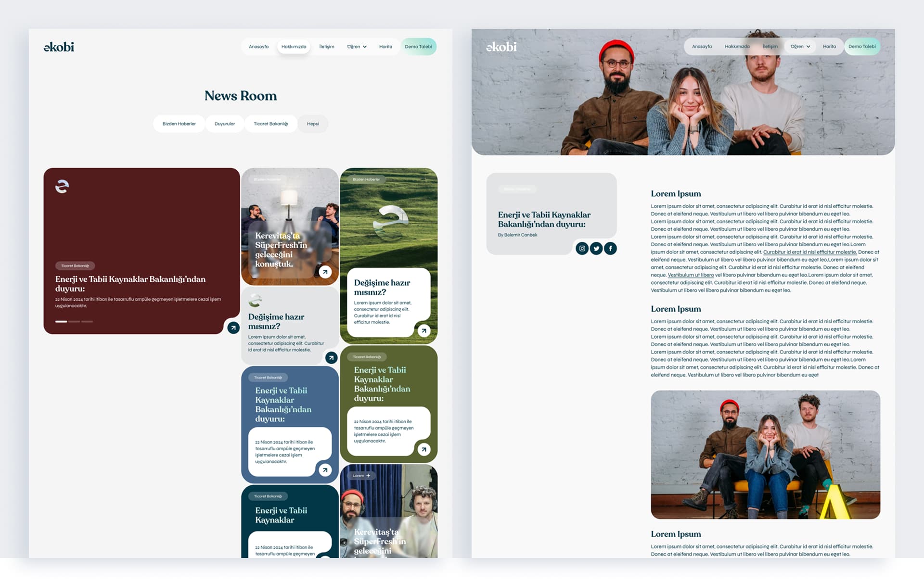Viewport: 924px width, 582px height.
Task: Click the Twitter share icon
Action: pos(596,248)
